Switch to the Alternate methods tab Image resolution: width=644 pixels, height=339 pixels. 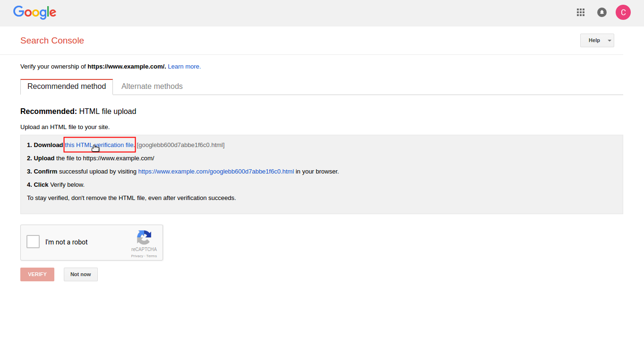(x=152, y=87)
